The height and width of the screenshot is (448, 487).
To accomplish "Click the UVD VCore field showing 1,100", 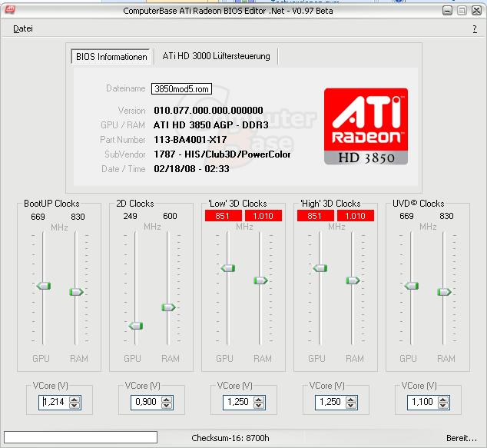I will (x=422, y=403).
